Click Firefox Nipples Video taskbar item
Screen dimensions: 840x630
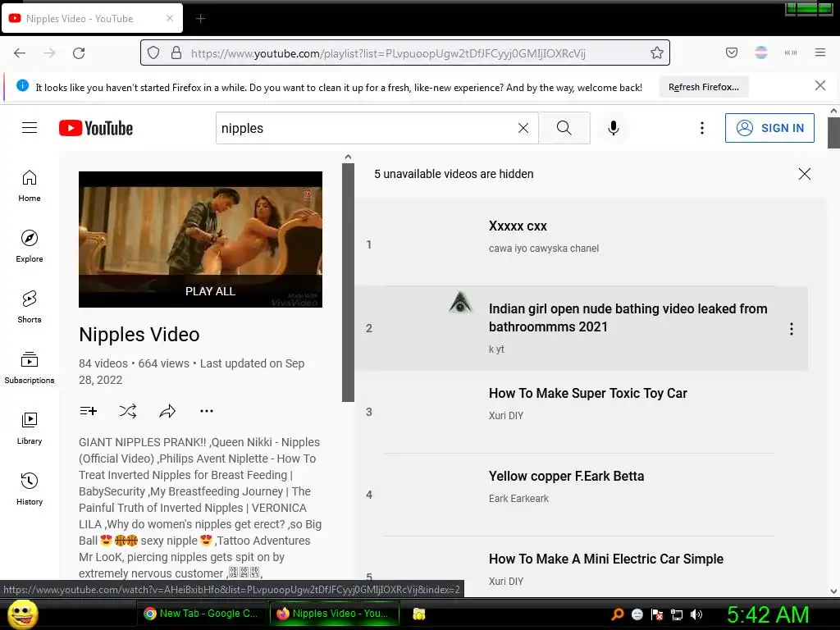pyautogui.click(x=335, y=614)
